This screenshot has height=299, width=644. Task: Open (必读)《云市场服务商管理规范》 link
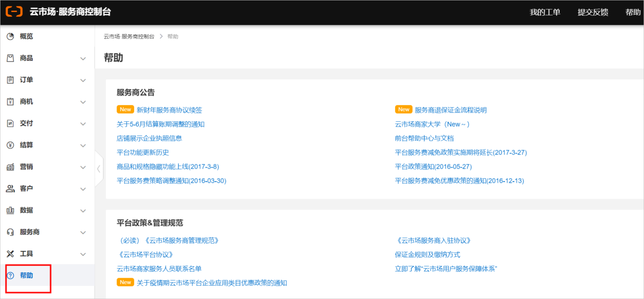(x=169, y=240)
